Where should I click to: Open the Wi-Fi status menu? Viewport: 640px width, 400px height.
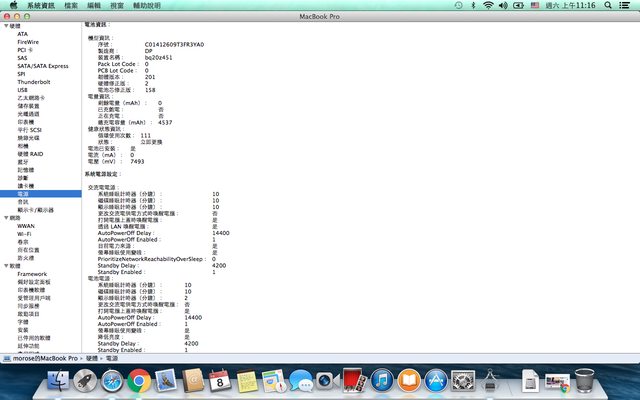pos(488,6)
